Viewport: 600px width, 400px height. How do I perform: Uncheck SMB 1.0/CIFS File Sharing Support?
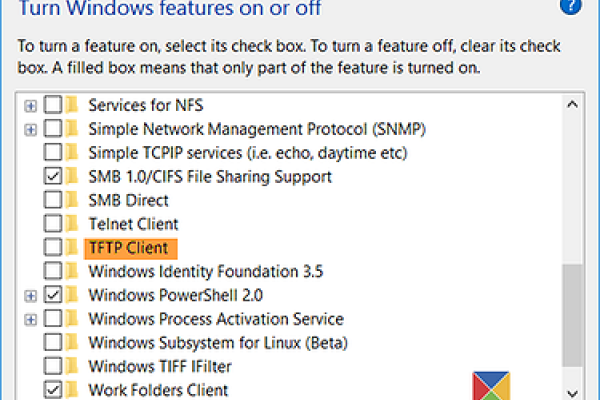(53, 176)
